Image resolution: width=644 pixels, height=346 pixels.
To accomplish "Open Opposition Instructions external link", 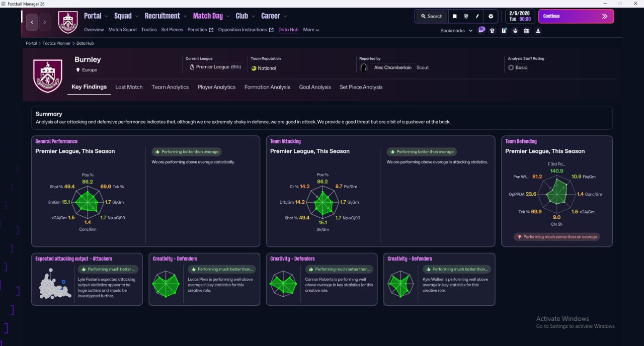I will (x=246, y=30).
